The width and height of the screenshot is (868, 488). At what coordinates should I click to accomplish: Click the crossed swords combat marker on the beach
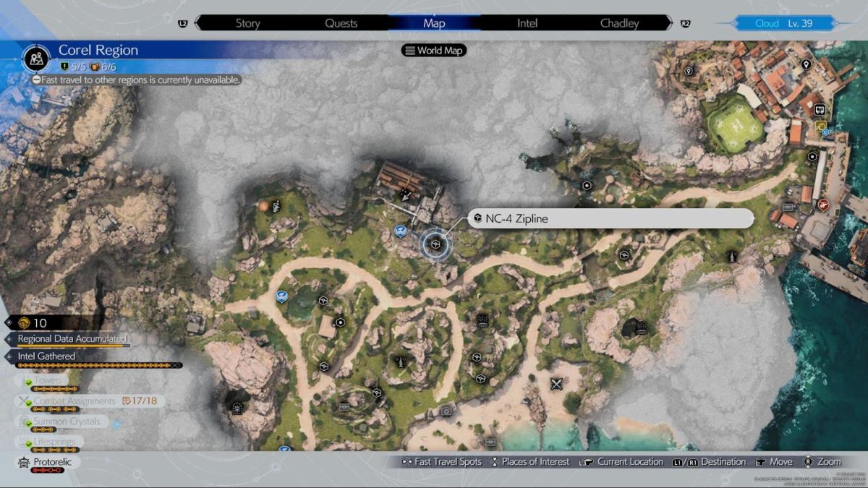coord(556,384)
